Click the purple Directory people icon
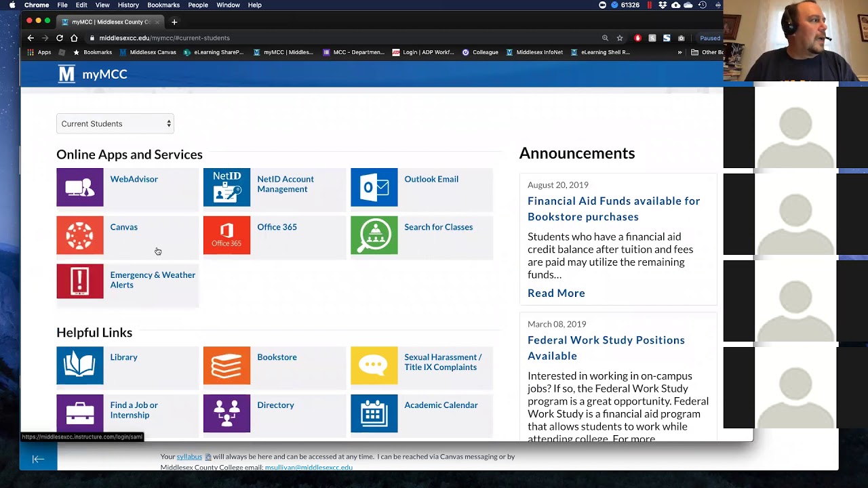Screen dimensions: 868x488 point(226,413)
